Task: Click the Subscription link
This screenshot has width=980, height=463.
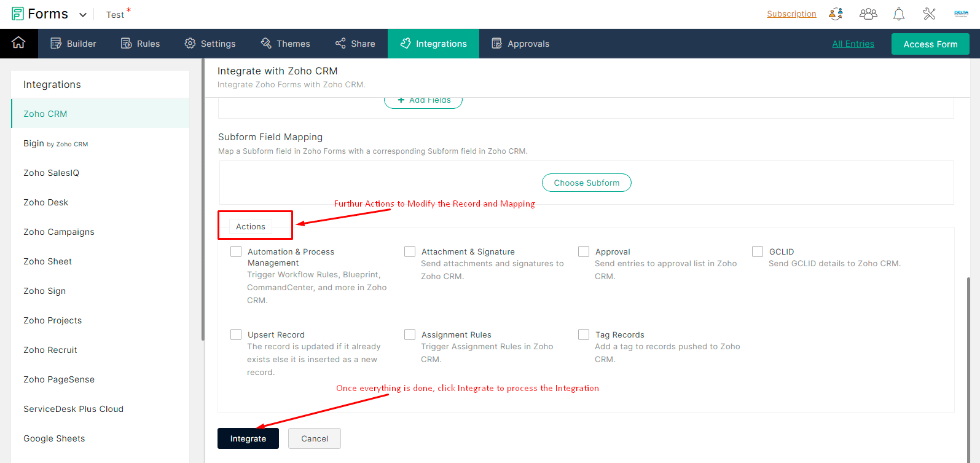Action: pyautogui.click(x=791, y=14)
